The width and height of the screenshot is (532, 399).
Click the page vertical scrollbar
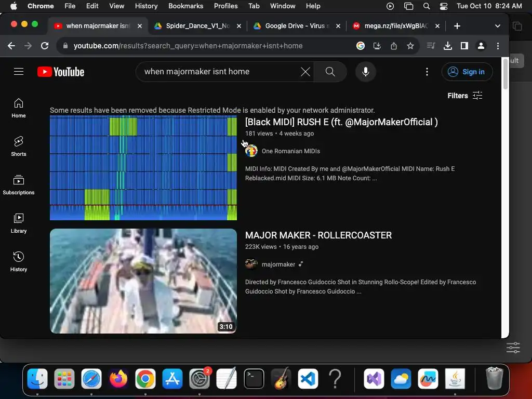tap(505, 75)
